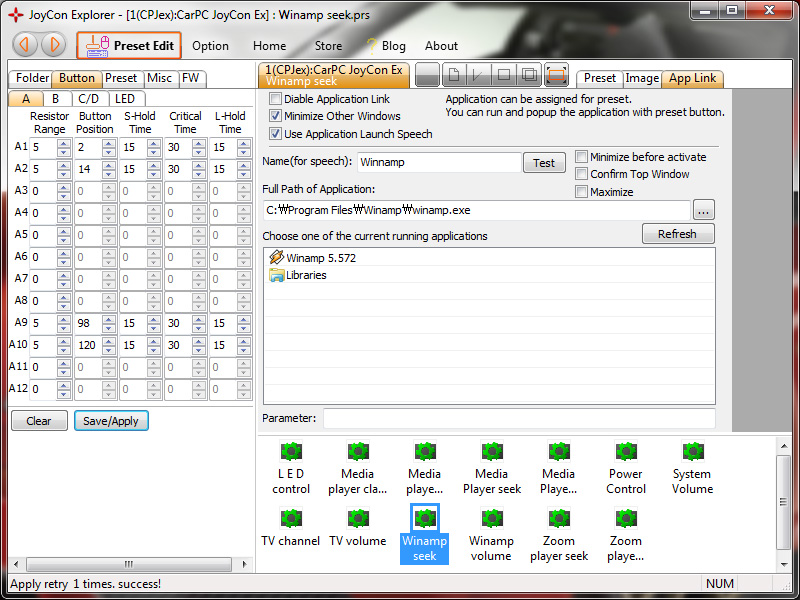Select the C/D button group tab
Image resolution: width=800 pixels, height=600 pixels.
click(x=89, y=98)
